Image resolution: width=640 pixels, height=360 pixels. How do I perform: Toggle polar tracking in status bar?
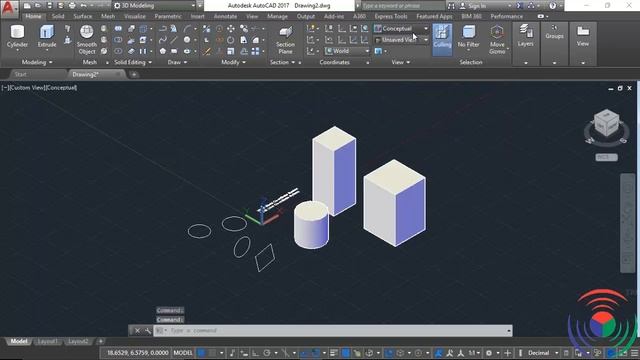(267, 353)
